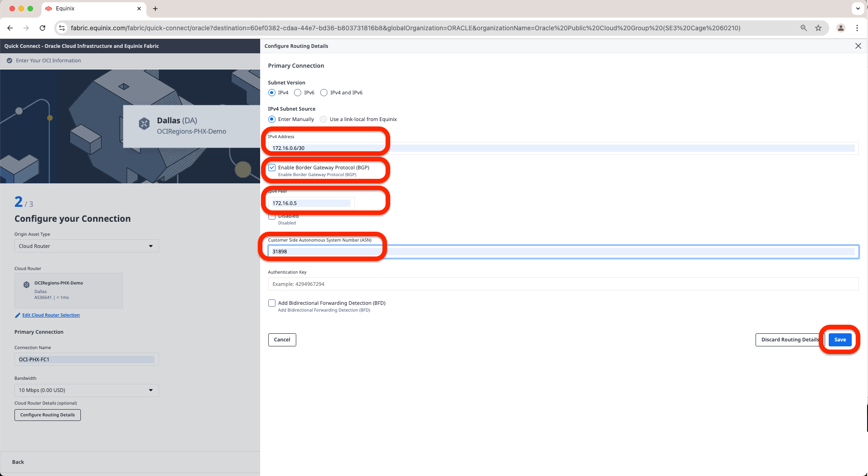Save the routing details

[x=840, y=340]
